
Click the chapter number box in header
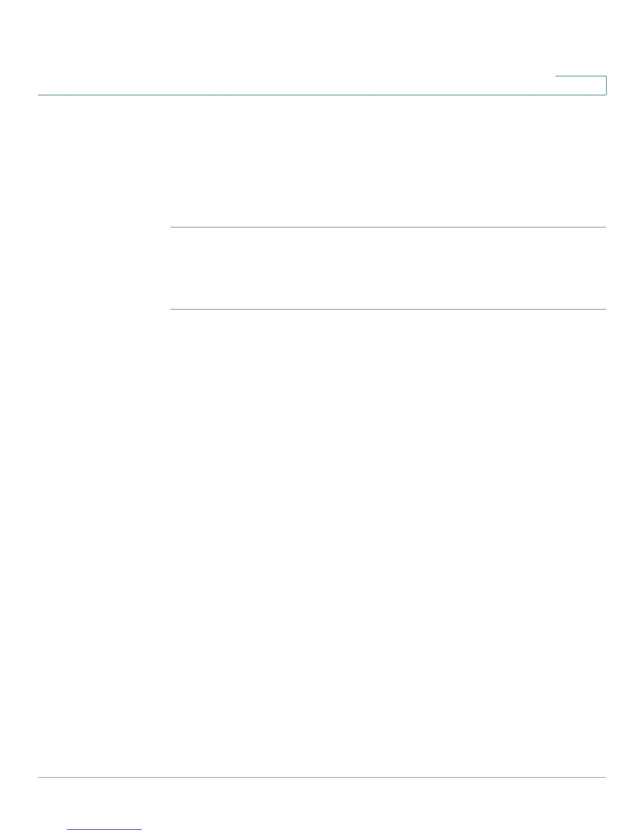coord(581,85)
